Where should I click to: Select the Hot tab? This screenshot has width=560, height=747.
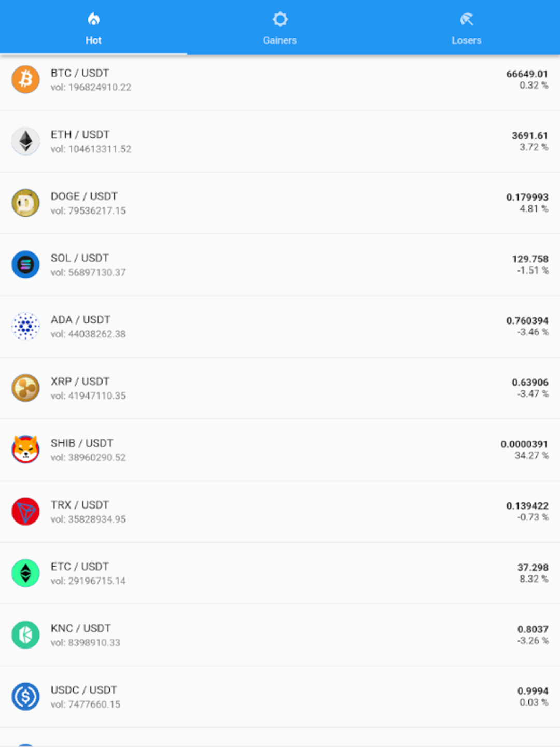tap(93, 28)
